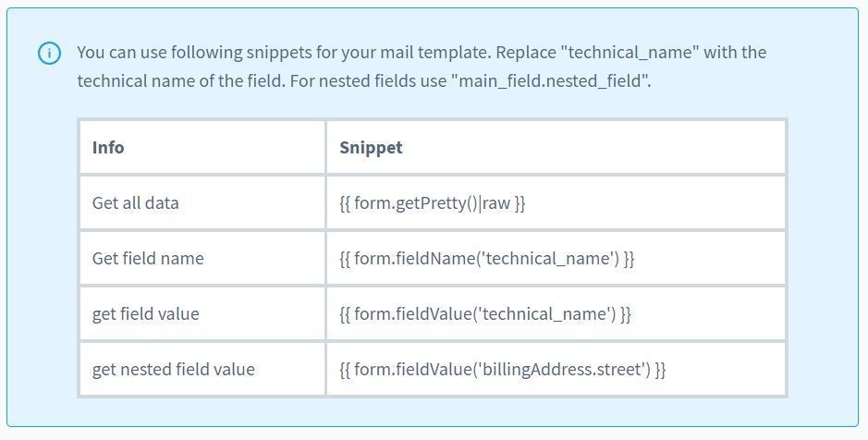
Task: Click the form.getPretty()|raw snippet
Action: coord(432,203)
